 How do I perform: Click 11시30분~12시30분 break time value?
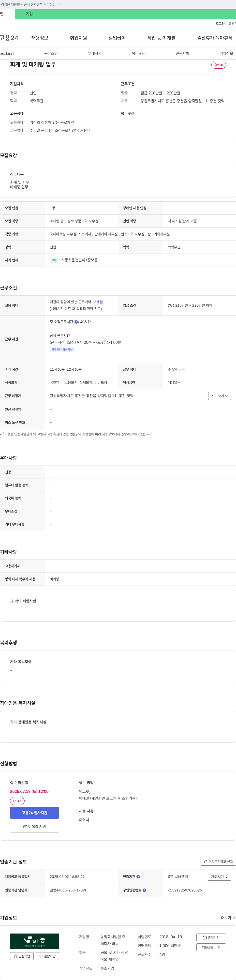pos(66,369)
